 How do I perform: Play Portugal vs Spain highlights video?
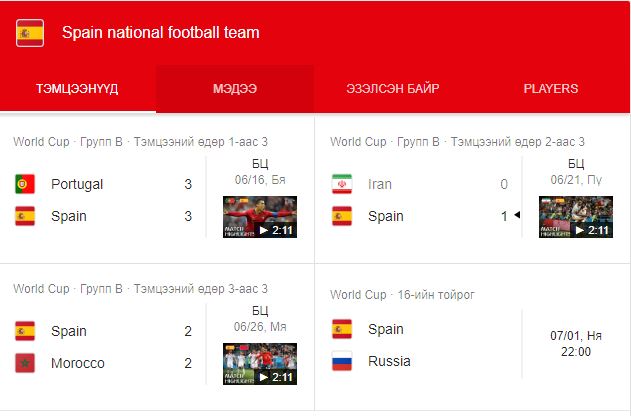[x=259, y=217]
